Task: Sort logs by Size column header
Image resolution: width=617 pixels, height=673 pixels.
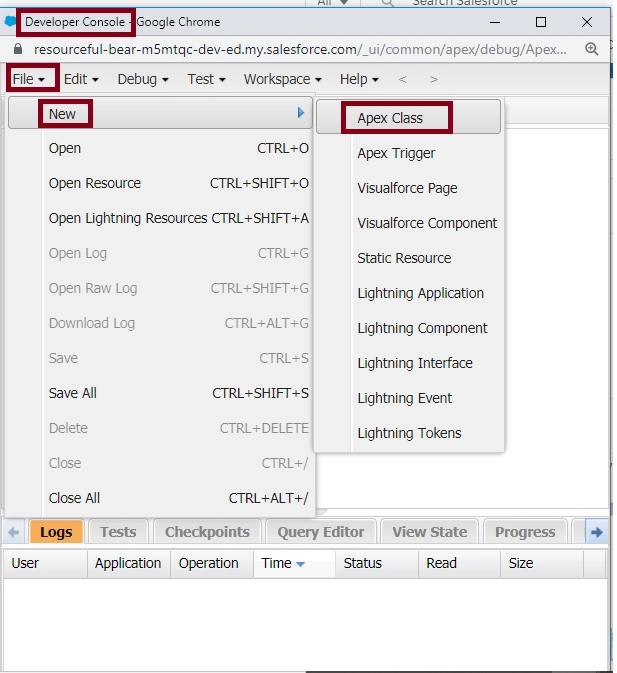Action: (542, 563)
